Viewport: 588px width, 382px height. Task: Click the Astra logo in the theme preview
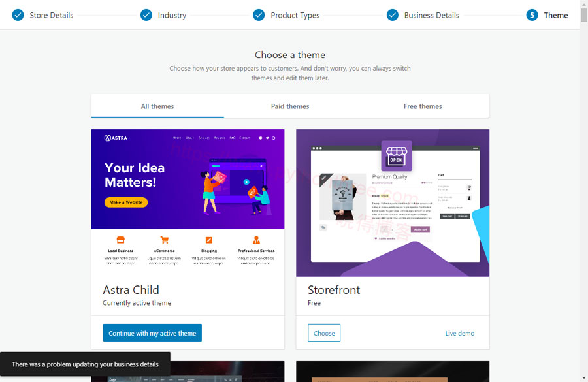[x=115, y=138]
